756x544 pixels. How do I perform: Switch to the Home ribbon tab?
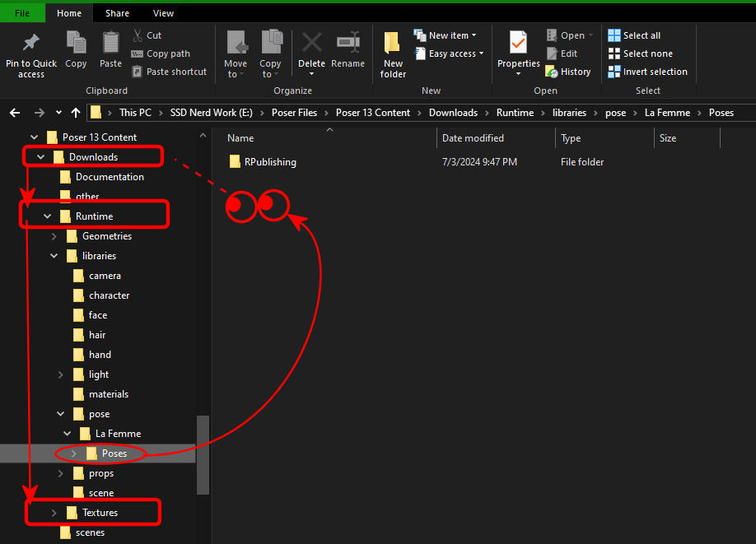point(69,13)
